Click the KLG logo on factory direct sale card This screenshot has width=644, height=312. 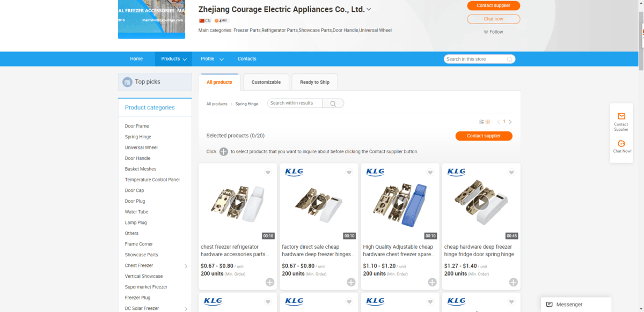294,172
